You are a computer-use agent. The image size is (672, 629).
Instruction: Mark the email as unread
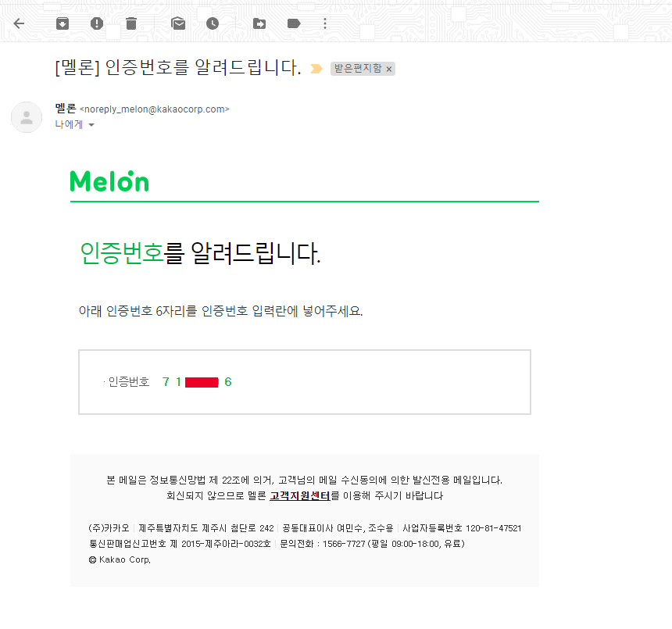(x=178, y=23)
